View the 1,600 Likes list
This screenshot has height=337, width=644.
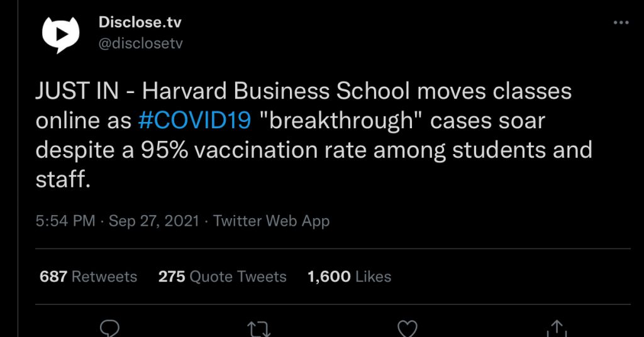click(349, 277)
